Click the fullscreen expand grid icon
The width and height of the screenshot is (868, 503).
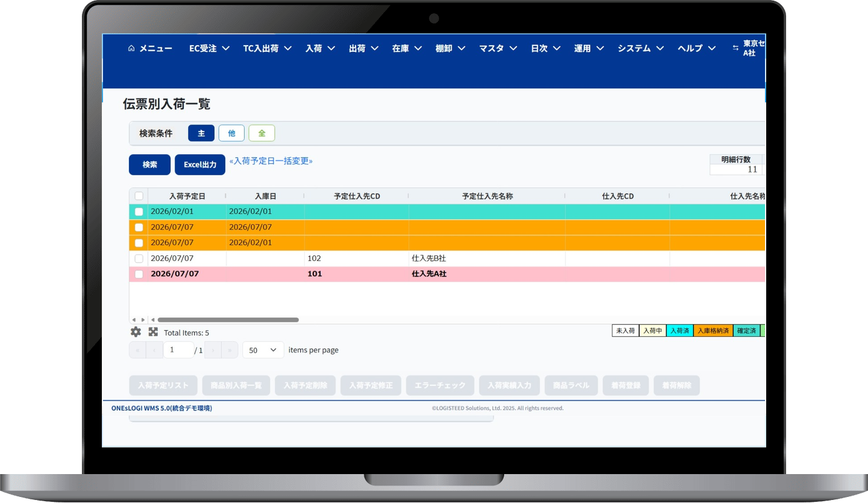tap(153, 332)
